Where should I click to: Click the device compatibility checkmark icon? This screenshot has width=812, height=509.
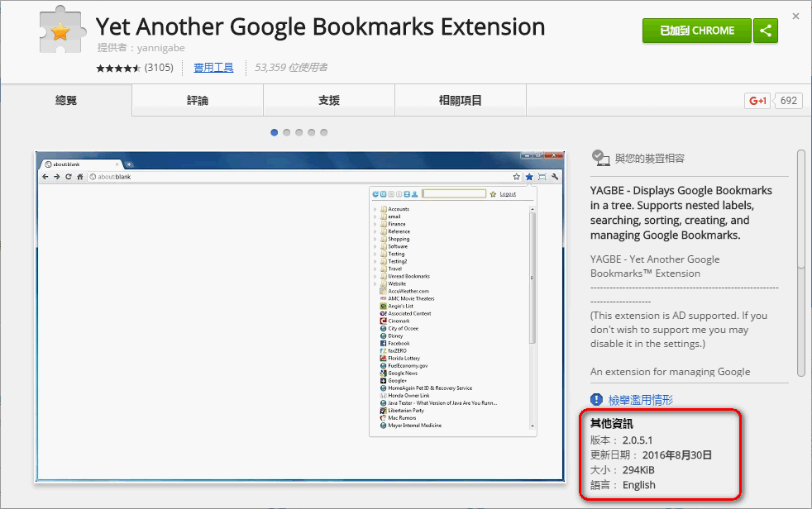[x=599, y=158]
